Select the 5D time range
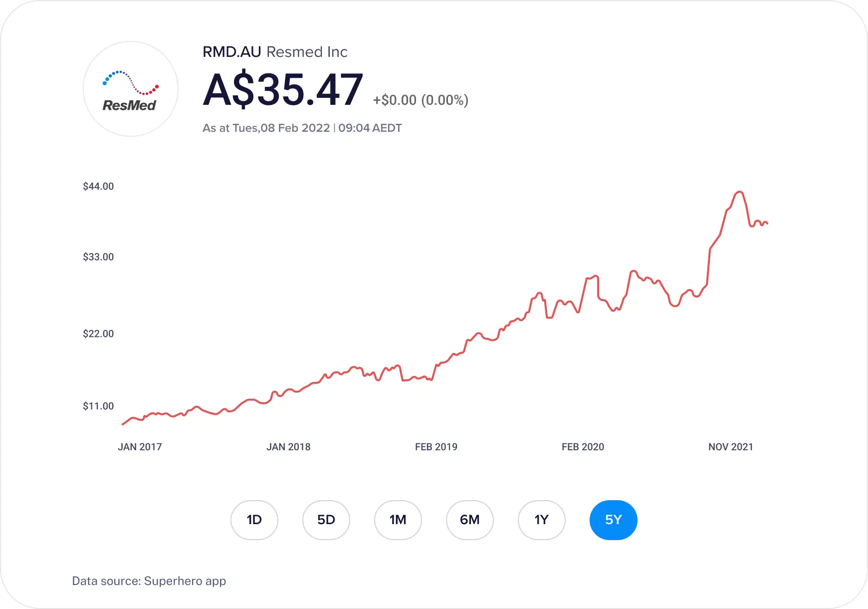The width and height of the screenshot is (868, 609). [x=326, y=520]
